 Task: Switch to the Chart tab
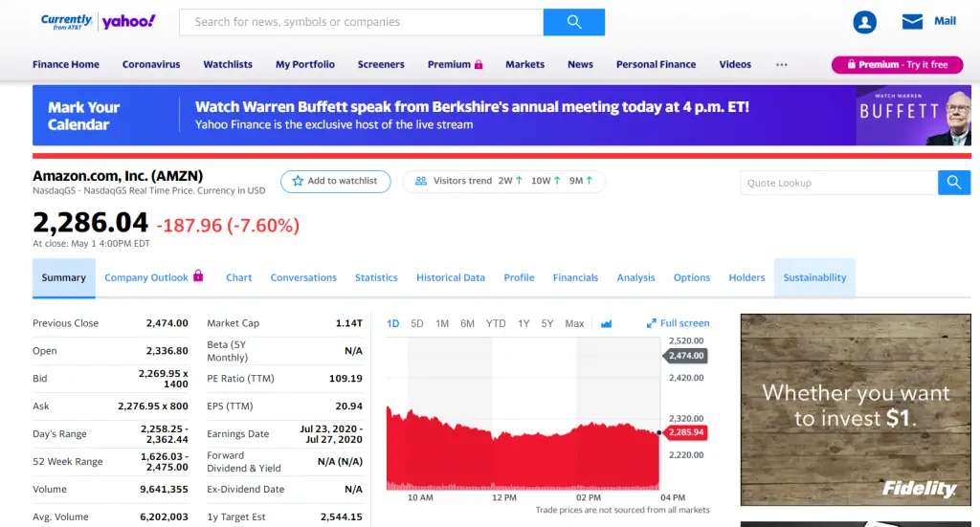[238, 277]
